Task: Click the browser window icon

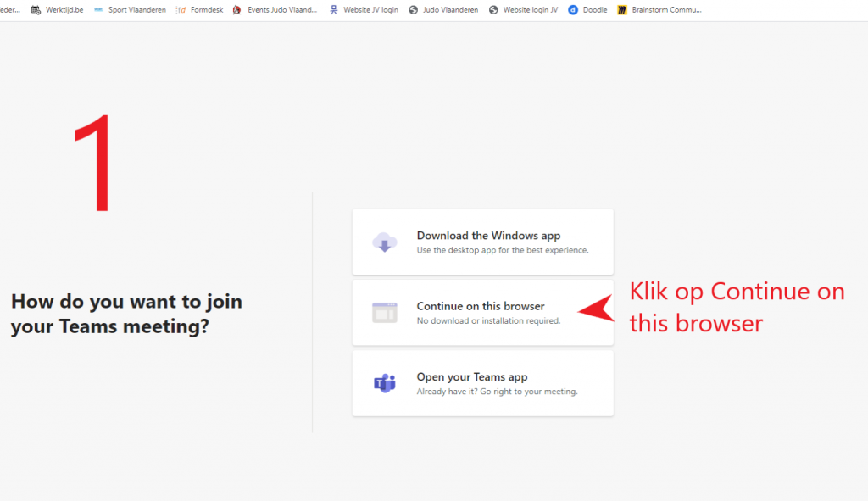Action: [385, 313]
